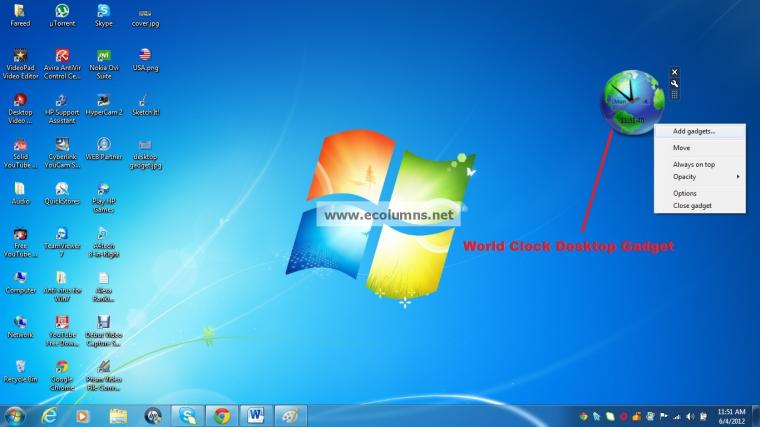Switch to Paint window on taskbar
The width and height of the screenshot is (760, 427).
[x=291, y=416]
